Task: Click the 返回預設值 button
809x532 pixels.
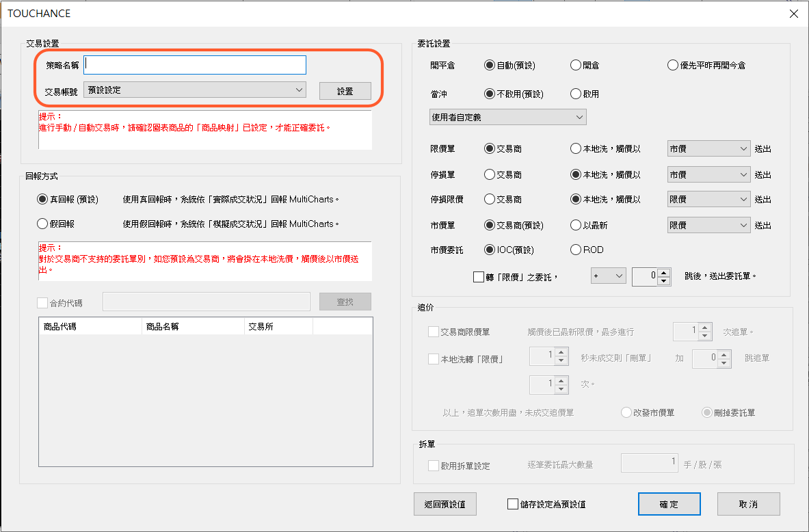Action: pos(445,504)
